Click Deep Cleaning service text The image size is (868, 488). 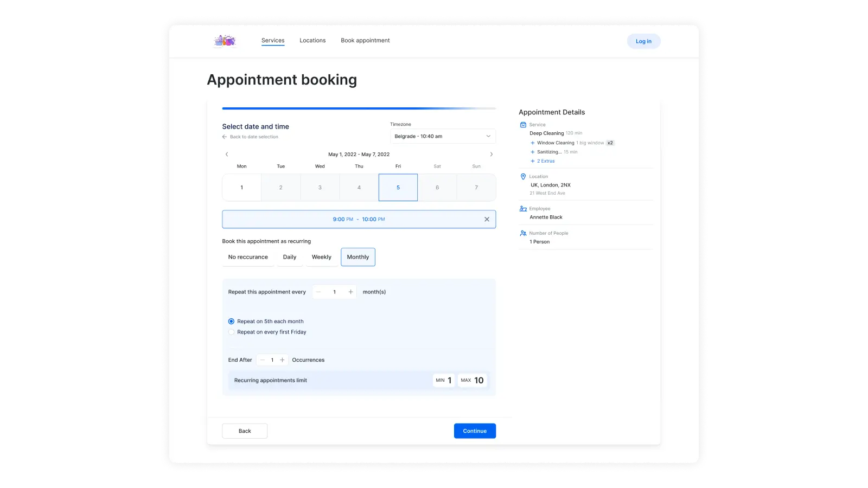tap(546, 133)
